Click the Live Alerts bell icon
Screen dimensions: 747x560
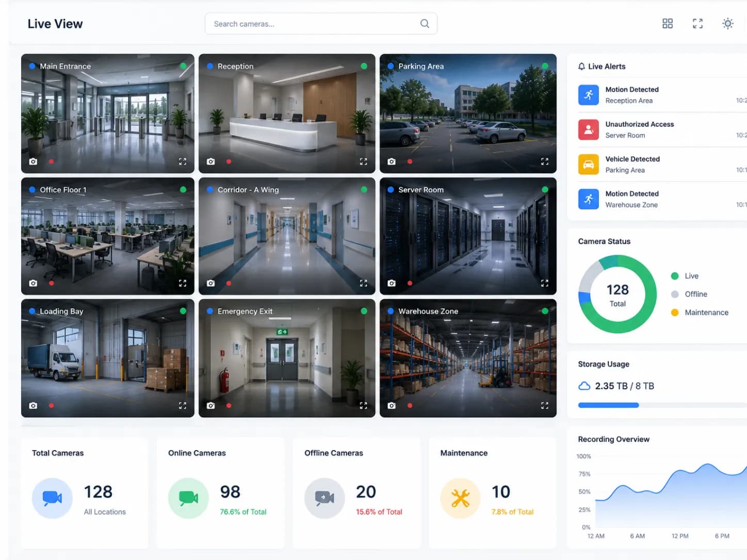click(x=581, y=67)
